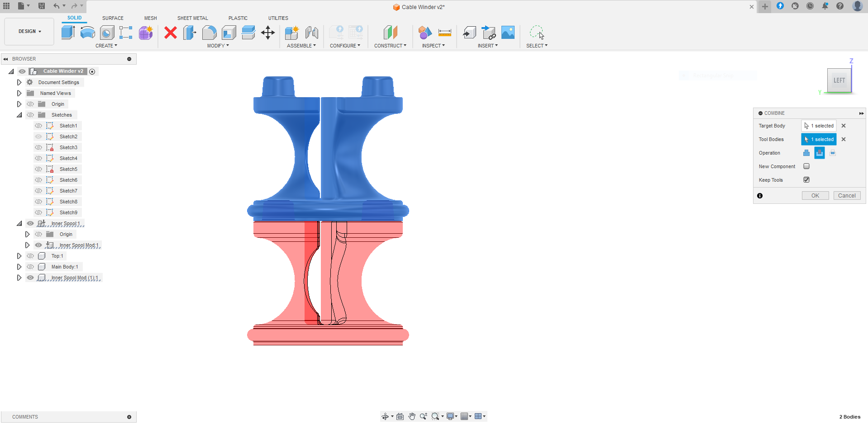
Task: Open the DESIGN workspace dropdown
Action: (29, 32)
